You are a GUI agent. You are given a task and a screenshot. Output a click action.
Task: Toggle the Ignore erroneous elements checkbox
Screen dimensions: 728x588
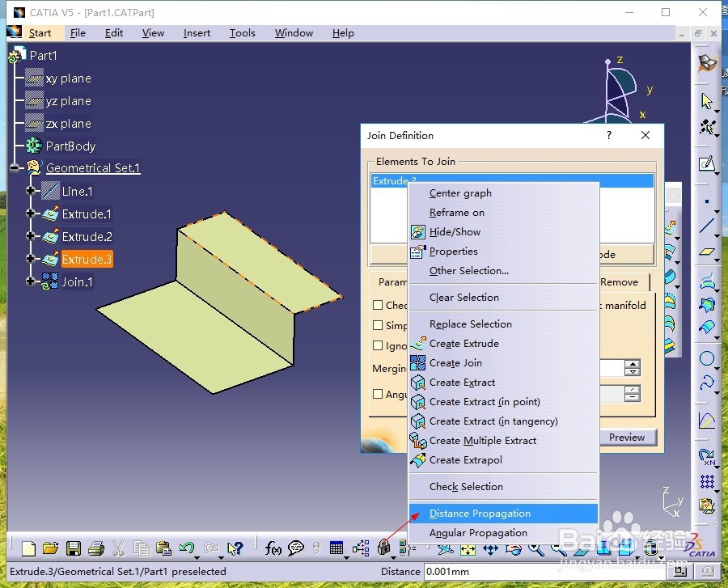pos(378,345)
